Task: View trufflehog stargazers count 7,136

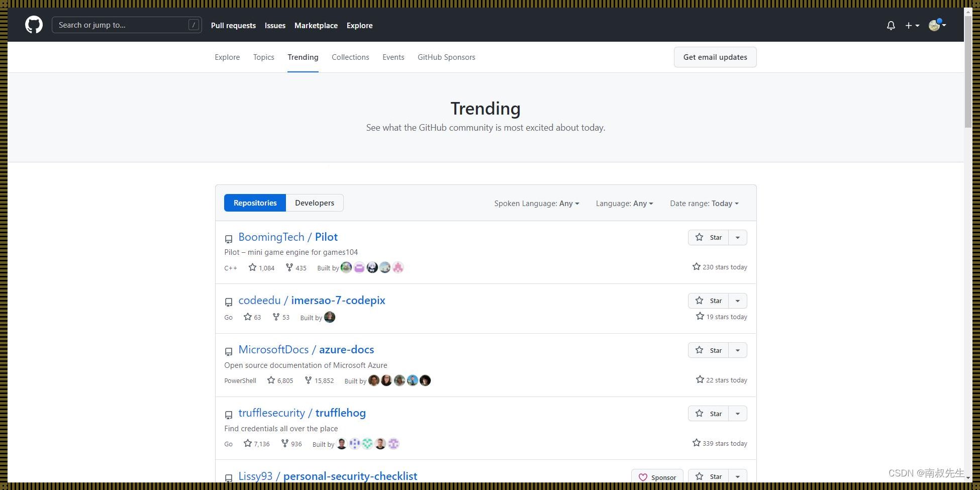Action: 256,444
